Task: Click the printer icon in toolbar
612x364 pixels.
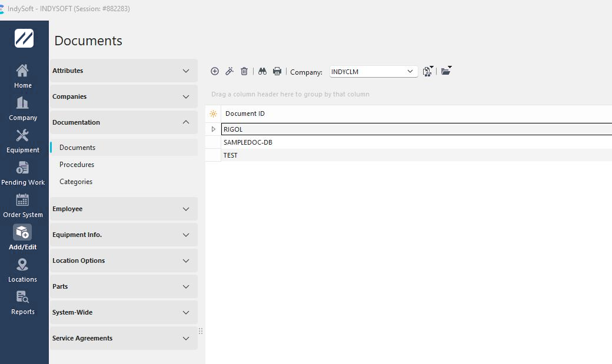Action: click(x=277, y=71)
